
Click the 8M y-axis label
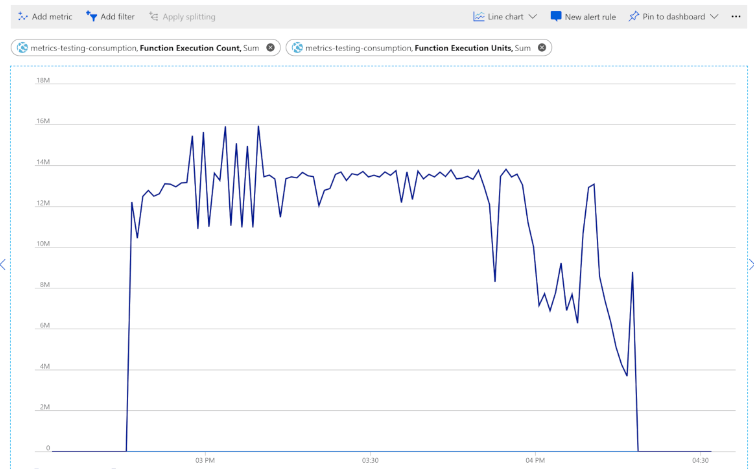pos(45,284)
